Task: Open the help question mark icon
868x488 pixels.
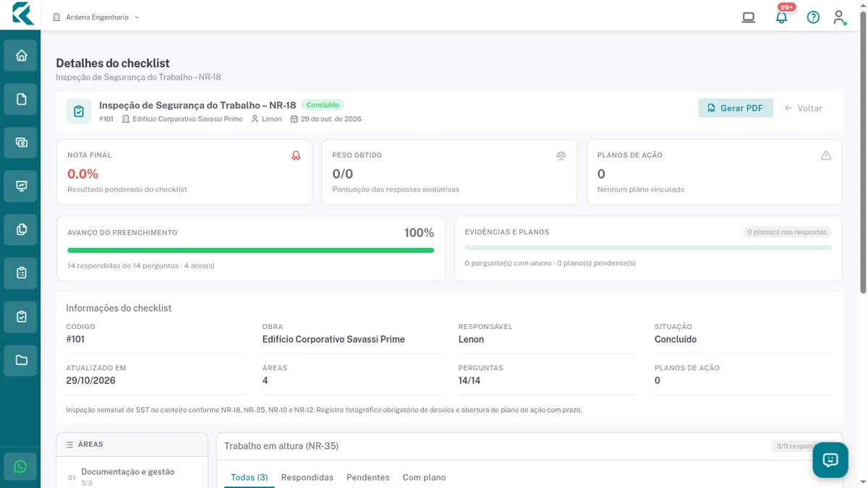Action: (x=813, y=17)
